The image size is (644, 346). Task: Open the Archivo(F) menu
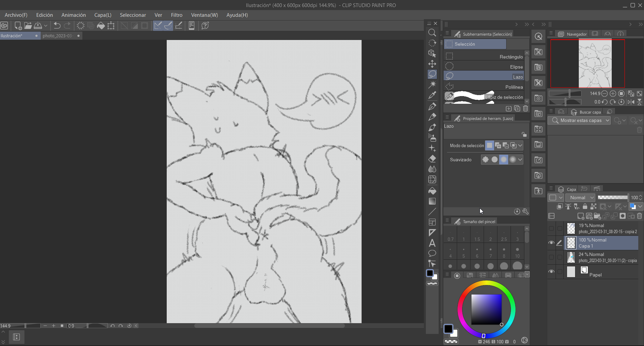tap(16, 15)
